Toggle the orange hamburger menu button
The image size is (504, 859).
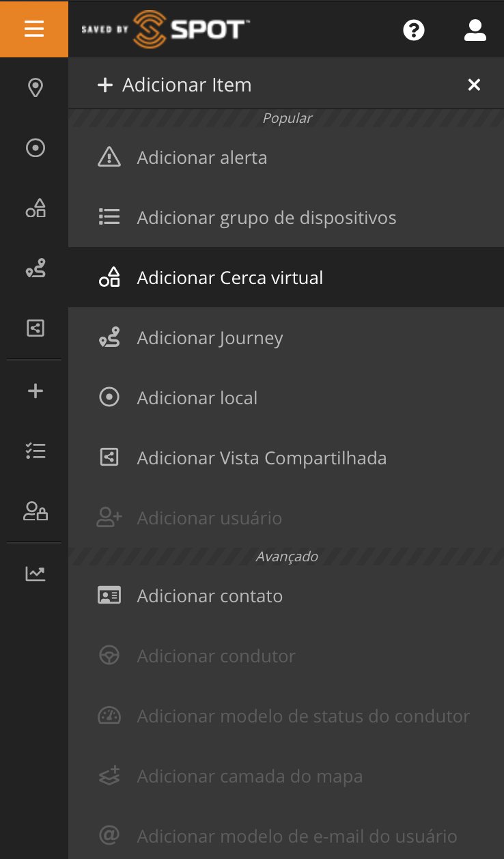(34, 29)
